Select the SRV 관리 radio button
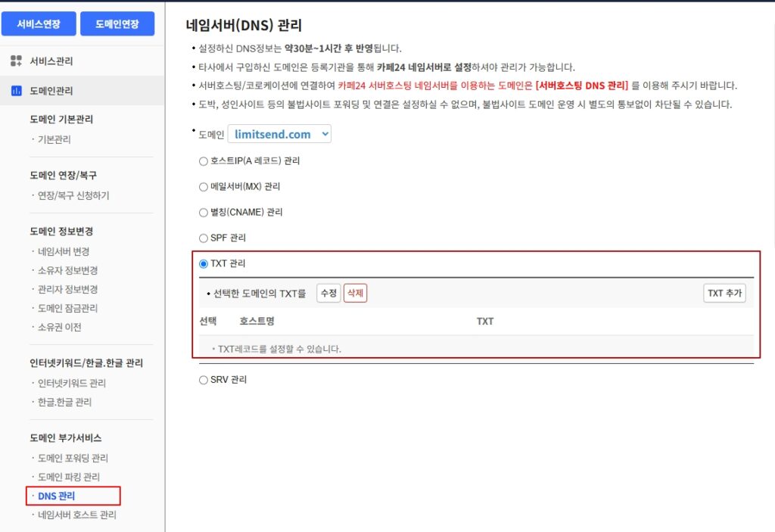The height and width of the screenshot is (532, 775). 203,380
